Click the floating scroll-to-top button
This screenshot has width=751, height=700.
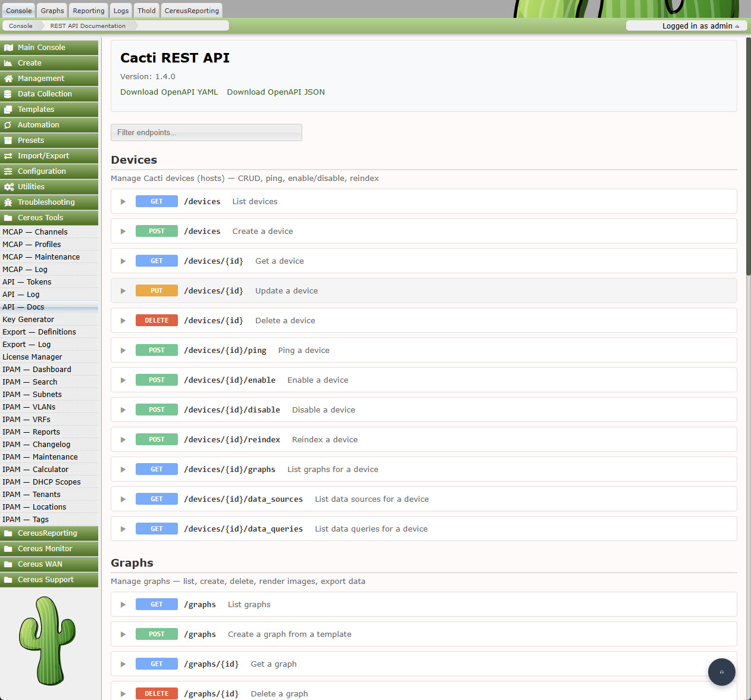tap(722, 671)
